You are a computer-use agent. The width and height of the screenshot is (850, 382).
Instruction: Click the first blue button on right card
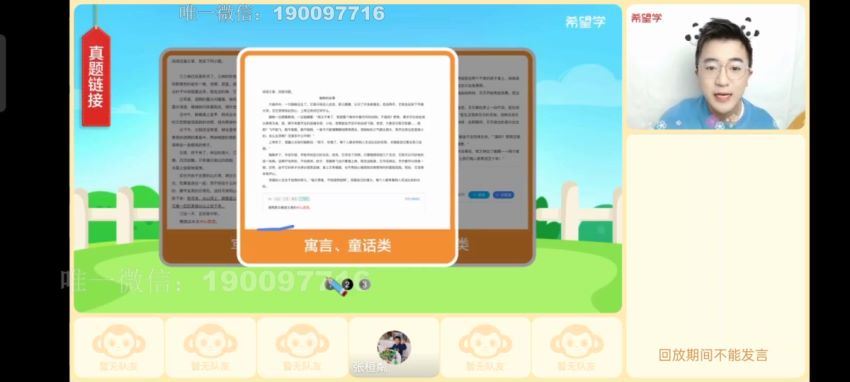(479, 195)
